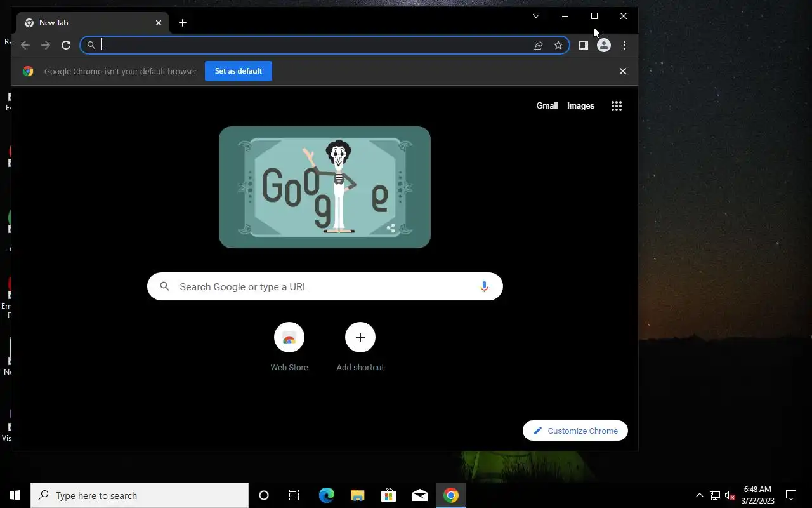Open the Chrome three-dot menu
Viewport: 812px width, 508px height.
click(624, 45)
